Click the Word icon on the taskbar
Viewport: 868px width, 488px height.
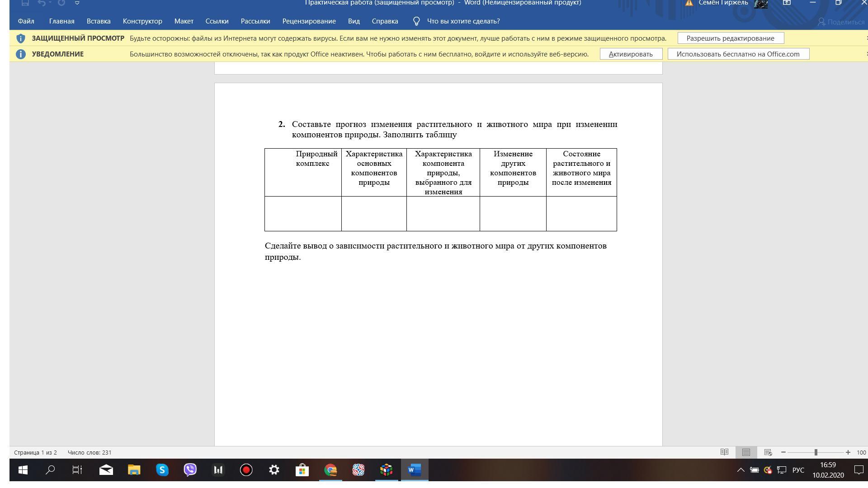coord(414,470)
